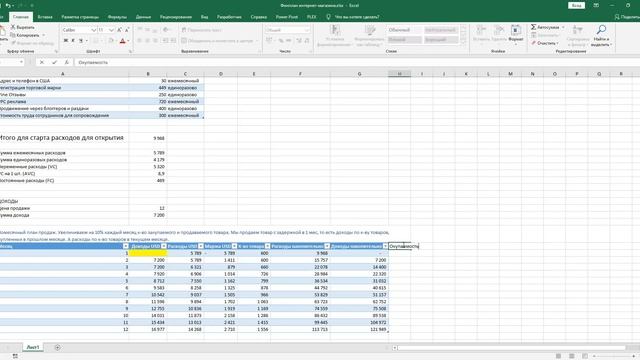Open the Доходы накопительные filter dropdown
Viewport: 640px width, 360px height.
point(385,246)
